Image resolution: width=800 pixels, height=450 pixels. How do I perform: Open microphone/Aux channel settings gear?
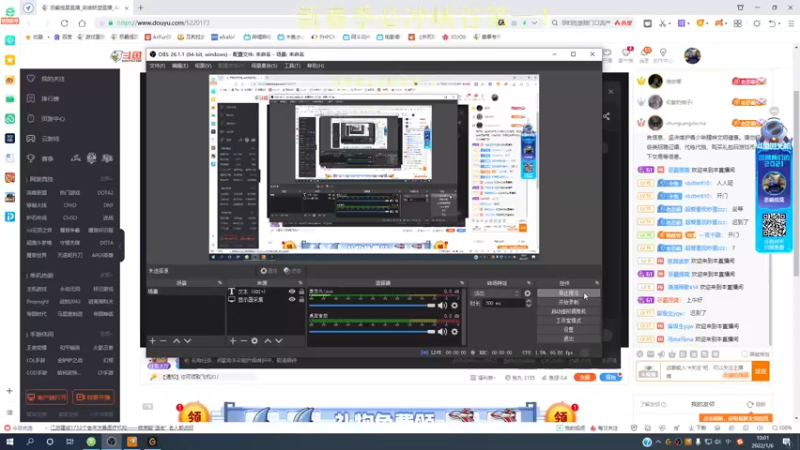pyautogui.click(x=455, y=306)
